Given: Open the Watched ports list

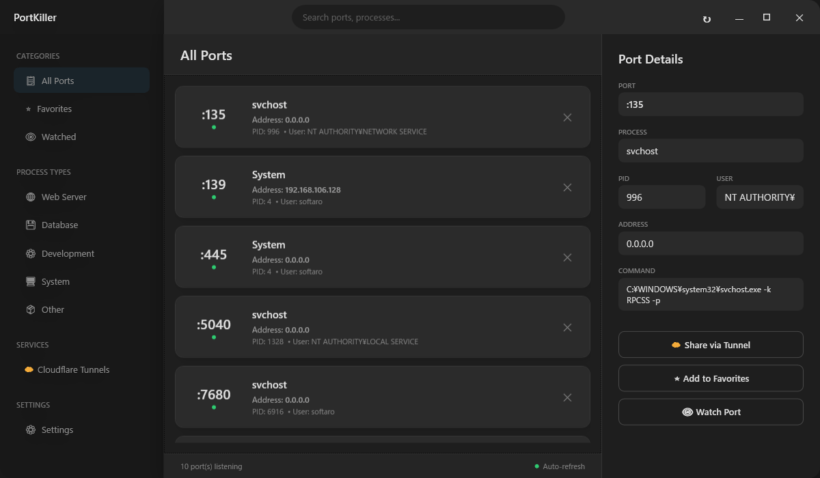Looking at the screenshot, I should pyautogui.click(x=58, y=137).
